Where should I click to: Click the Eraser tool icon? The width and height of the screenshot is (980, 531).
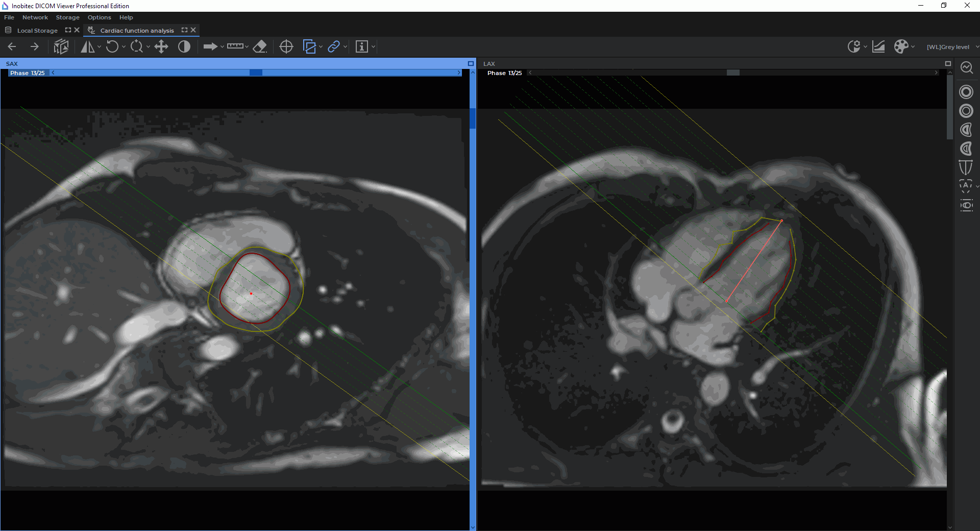(260, 47)
